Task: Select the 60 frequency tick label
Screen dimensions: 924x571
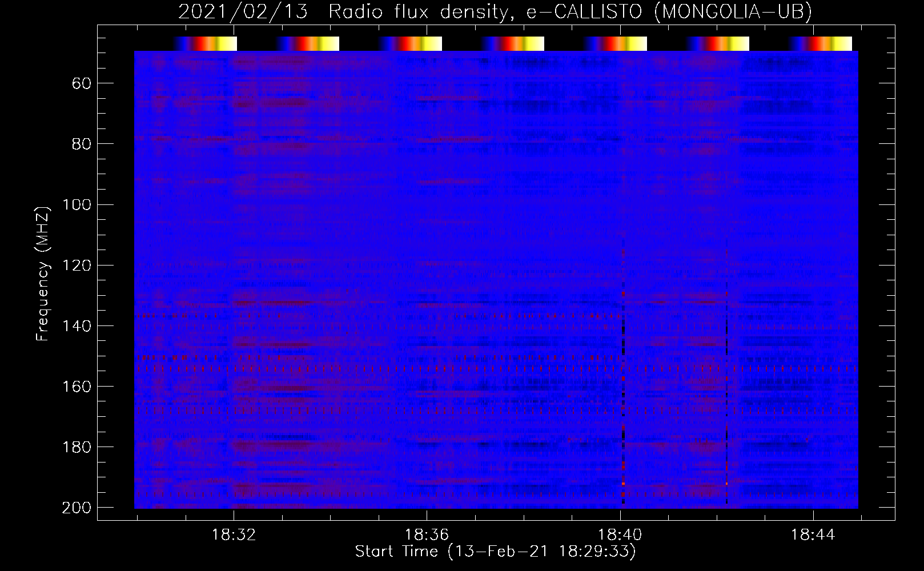Action: (82, 84)
